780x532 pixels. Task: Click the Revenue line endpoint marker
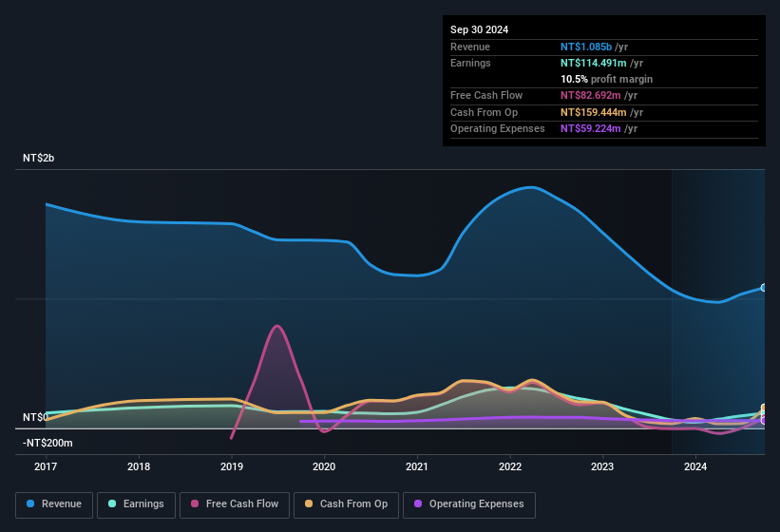[764, 288]
